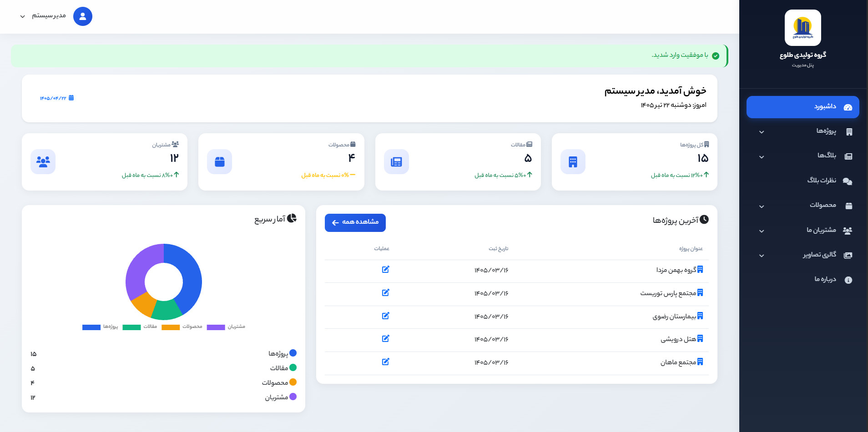Edit the مجتمع پارس توریست project

point(386,292)
